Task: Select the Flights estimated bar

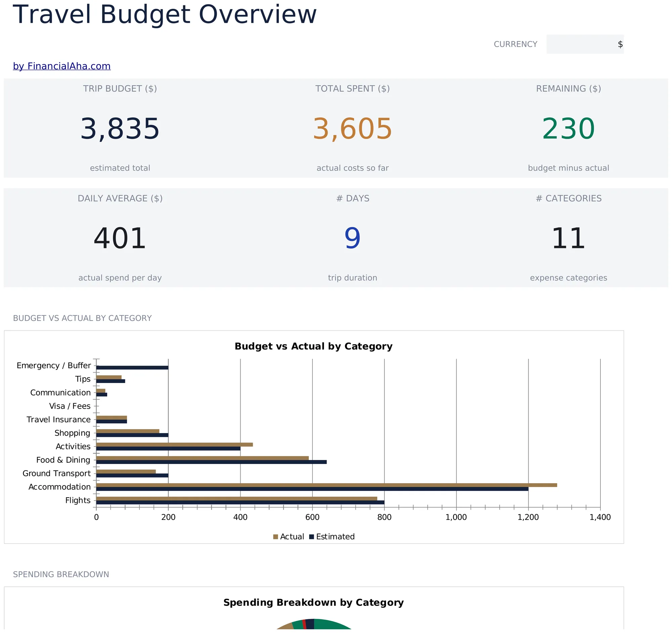Action: pos(240,503)
